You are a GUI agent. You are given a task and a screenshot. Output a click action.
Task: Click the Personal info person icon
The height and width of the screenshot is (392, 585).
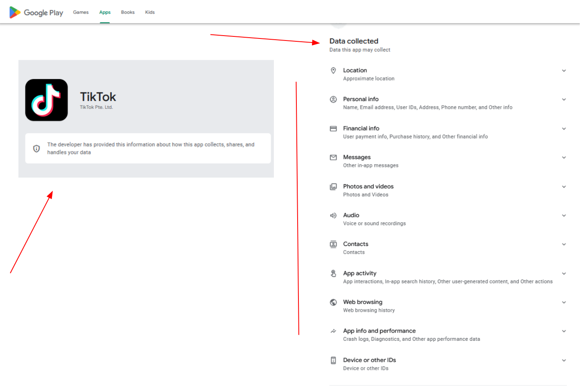pyautogui.click(x=333, y=99)
